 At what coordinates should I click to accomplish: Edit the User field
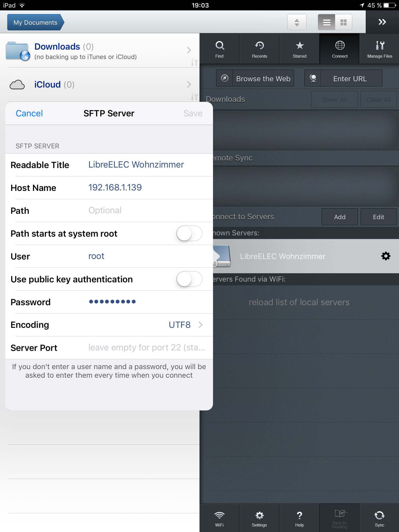[x=109, y=256]
